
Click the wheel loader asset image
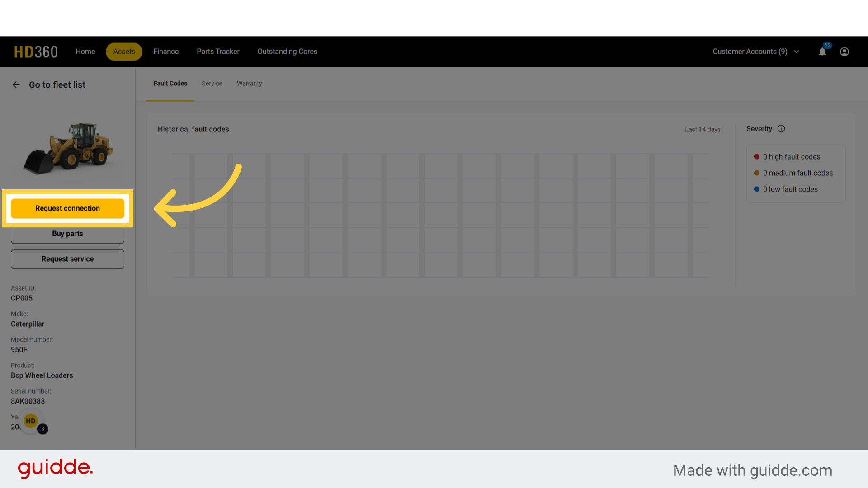68,148
